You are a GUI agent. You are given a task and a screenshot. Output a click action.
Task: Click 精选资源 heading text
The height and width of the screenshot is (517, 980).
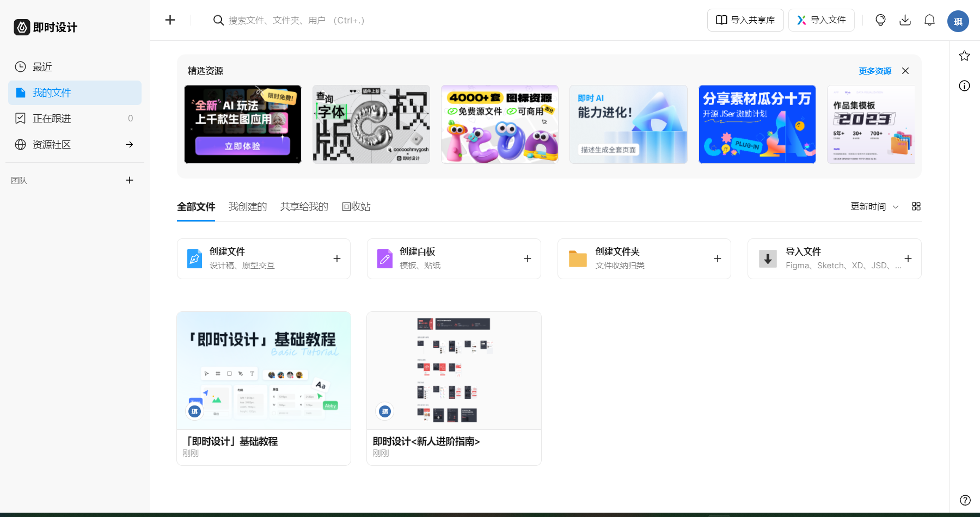click(x=205, y=71)
